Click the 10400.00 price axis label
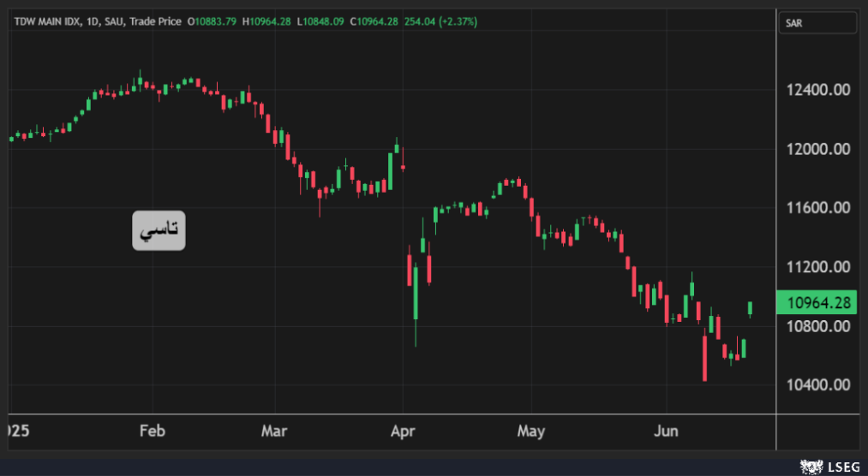868x476 pixels. point(817,385)
